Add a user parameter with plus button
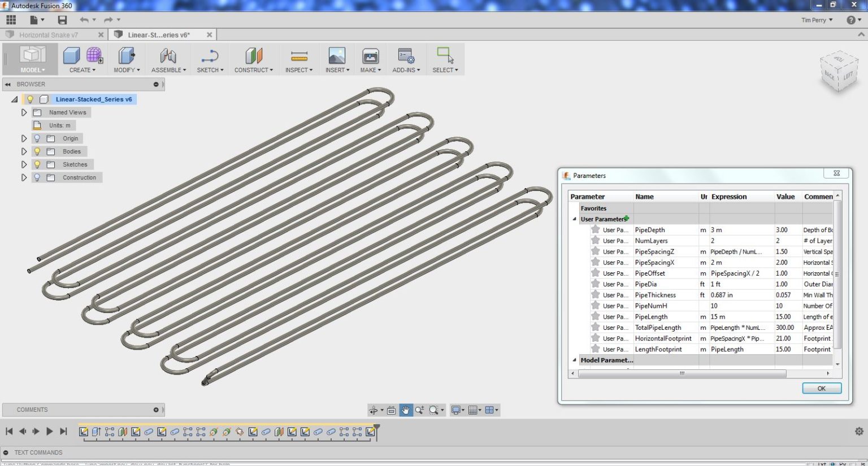This screenshot has height=466, width=868. [627, 219]
